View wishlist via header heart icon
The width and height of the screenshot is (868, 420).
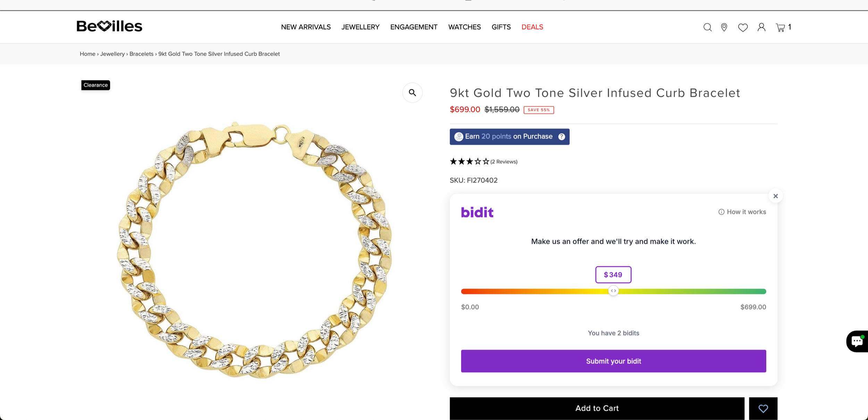coord(743,27)
